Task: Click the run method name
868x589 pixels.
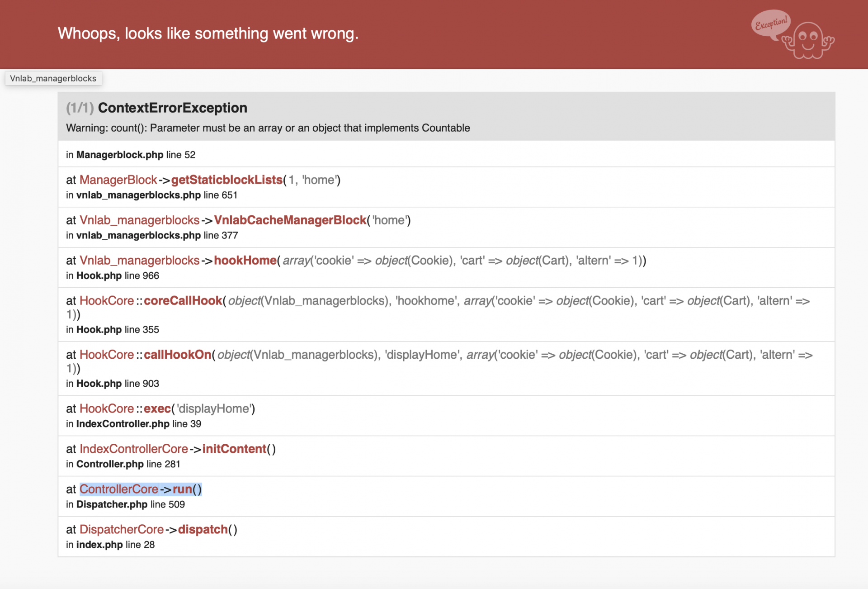Action: [182, 489]
